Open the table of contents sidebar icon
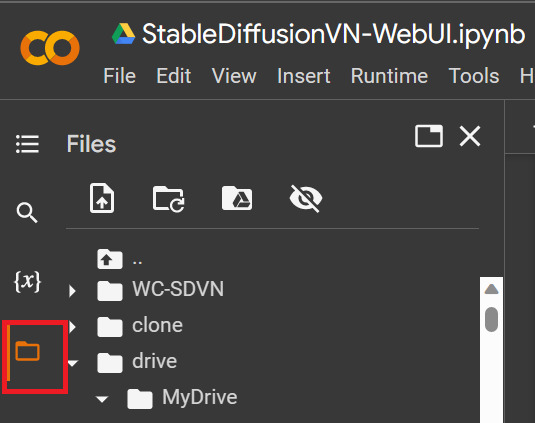535x423 pixels. pyautogui.click(x=27, y=144)
